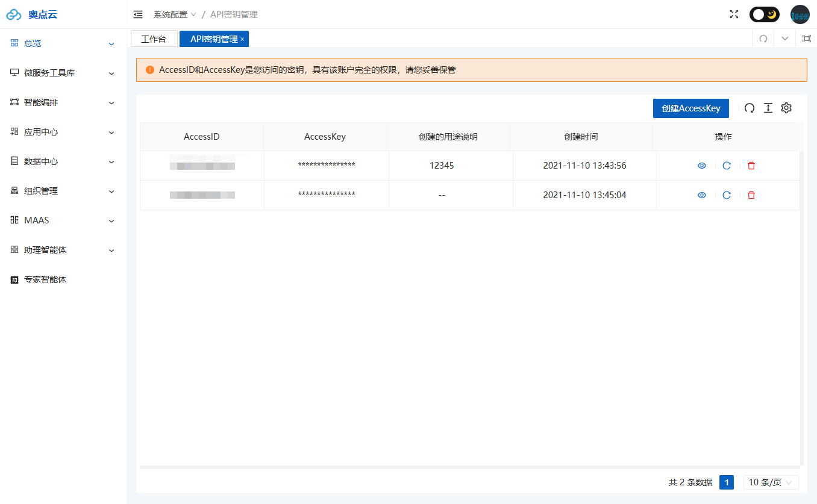Open the 专家智能体 sidebar menu item
The width and height of the screenshot is (817, 504).
pyautogui.click(x=45, y=279)
